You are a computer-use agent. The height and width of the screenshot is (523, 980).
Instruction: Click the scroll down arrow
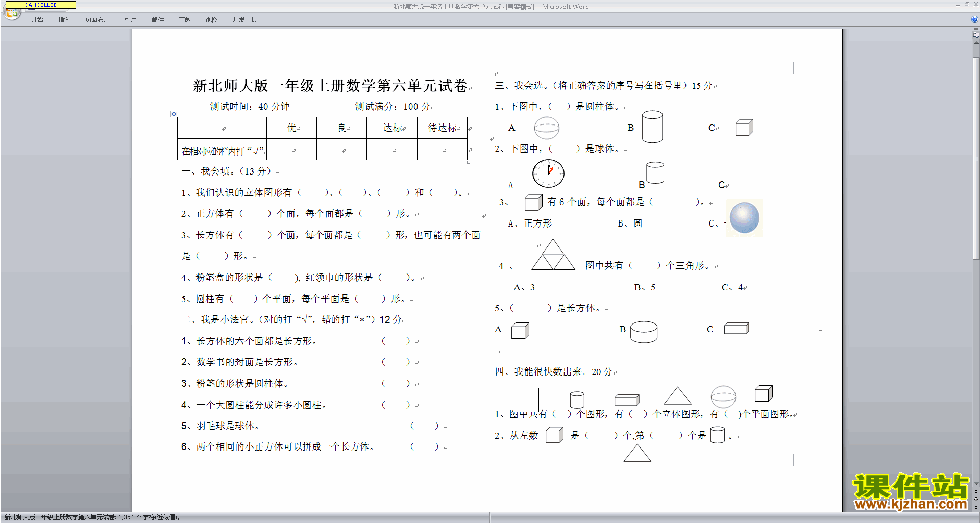coord(976,484)
